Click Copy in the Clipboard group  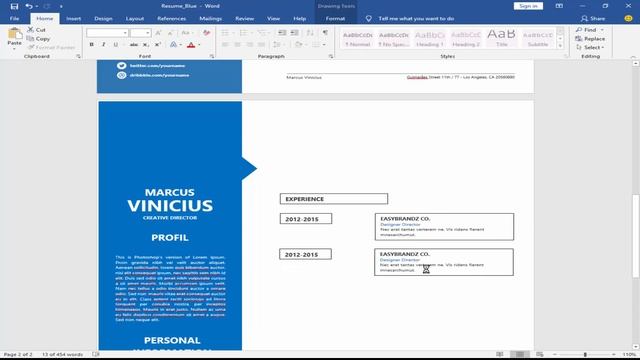click(38, 39)
